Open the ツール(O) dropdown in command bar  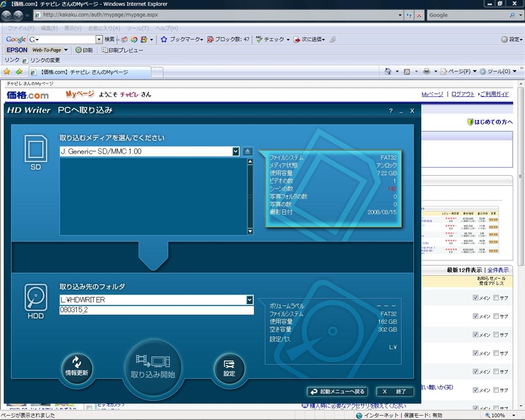pyautogui.click(x=498, y=71)
